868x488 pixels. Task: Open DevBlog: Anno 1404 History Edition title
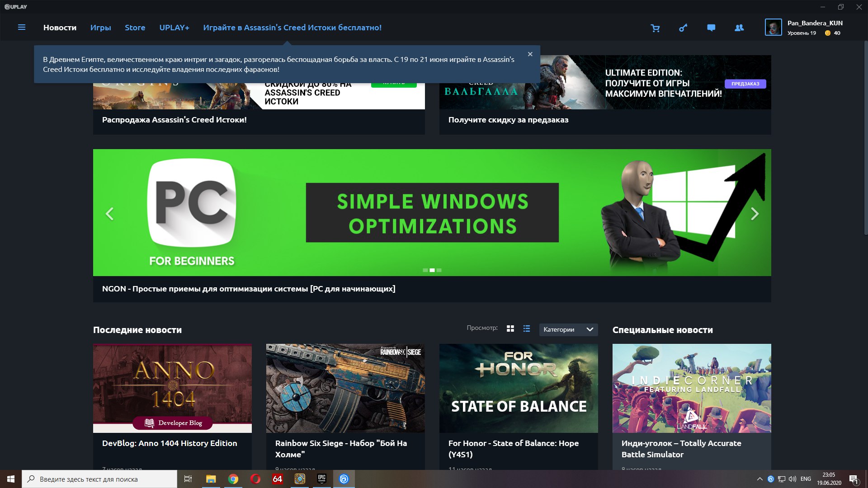[x=169, y=443]
